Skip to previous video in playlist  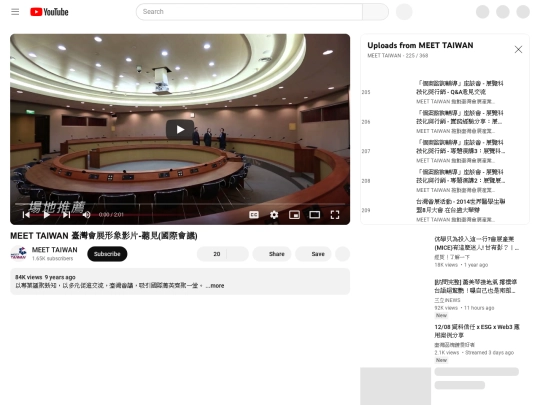[x=26, y=215]
